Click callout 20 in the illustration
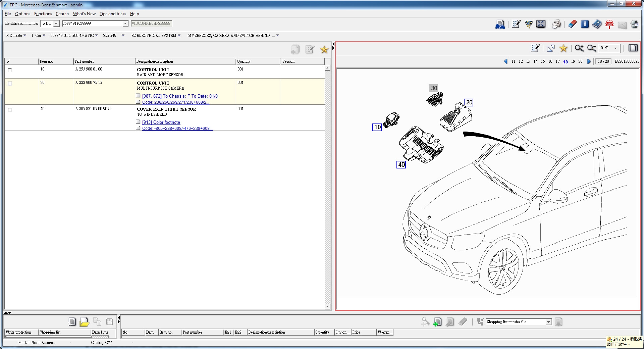644x349 pixels. click(x=469, y=102)
